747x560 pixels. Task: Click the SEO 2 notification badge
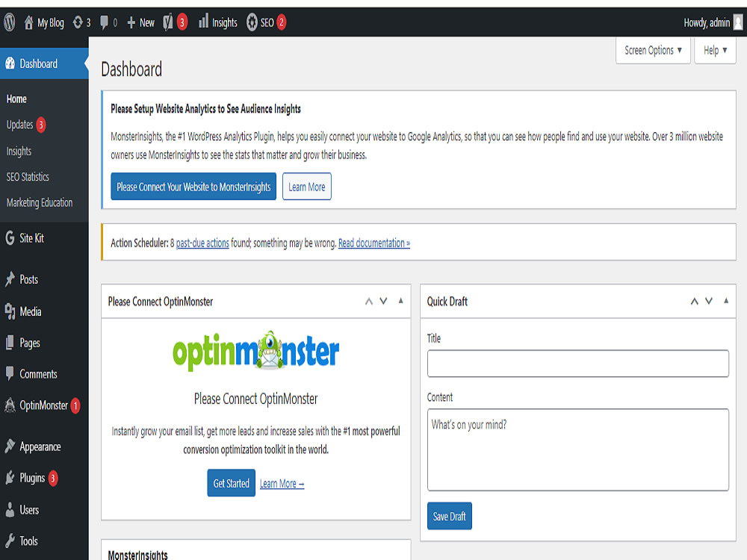click(281, 22)
